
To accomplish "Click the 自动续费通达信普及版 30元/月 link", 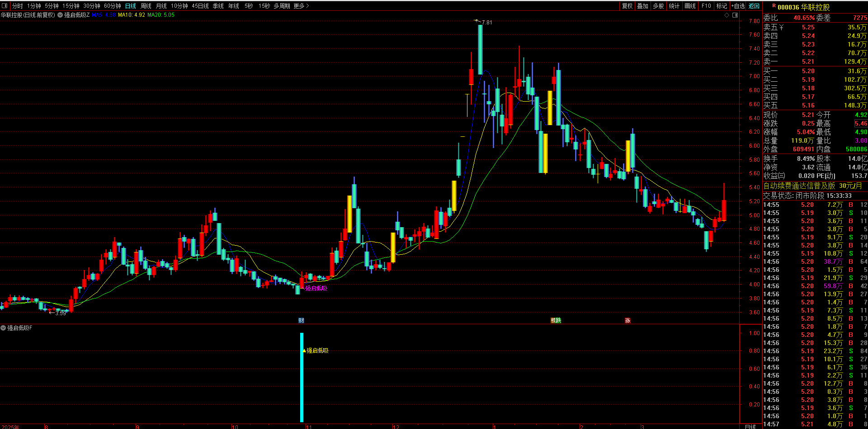I will point(812,186).
